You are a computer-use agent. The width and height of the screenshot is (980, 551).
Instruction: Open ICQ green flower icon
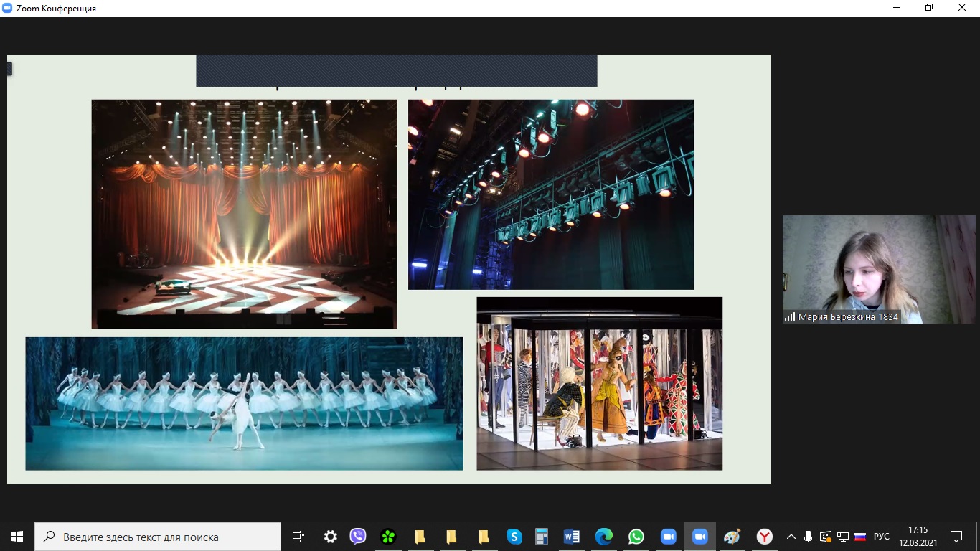point(388,537)
